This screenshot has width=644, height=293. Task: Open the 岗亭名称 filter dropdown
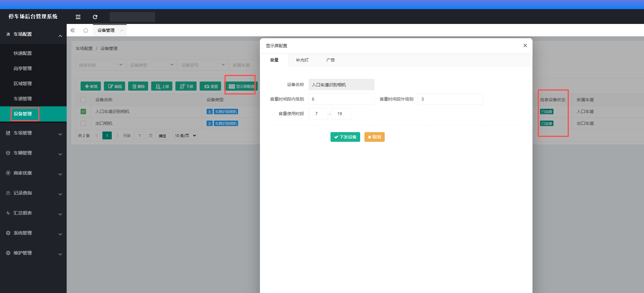101,65
